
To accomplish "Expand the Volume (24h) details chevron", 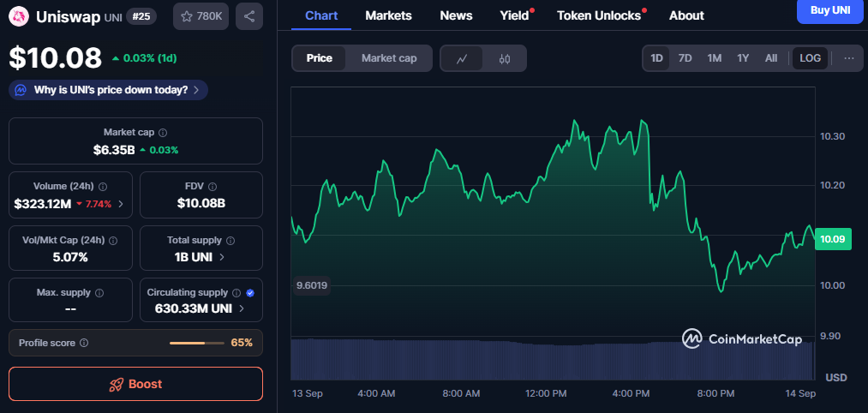I will (120, 204).
